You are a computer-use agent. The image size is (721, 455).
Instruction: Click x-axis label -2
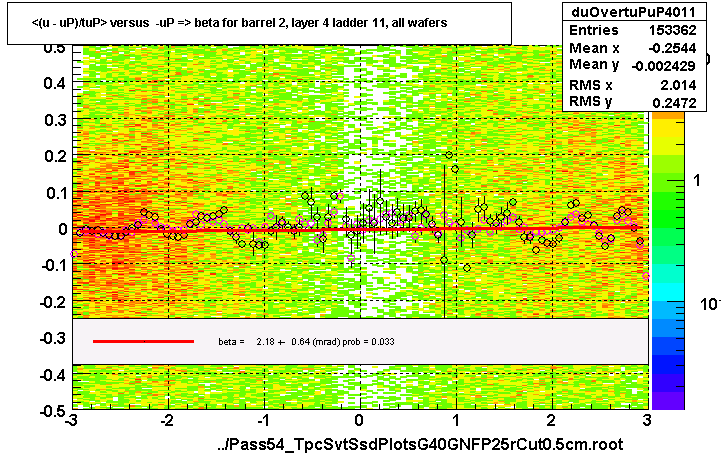(x=166, y=421)
